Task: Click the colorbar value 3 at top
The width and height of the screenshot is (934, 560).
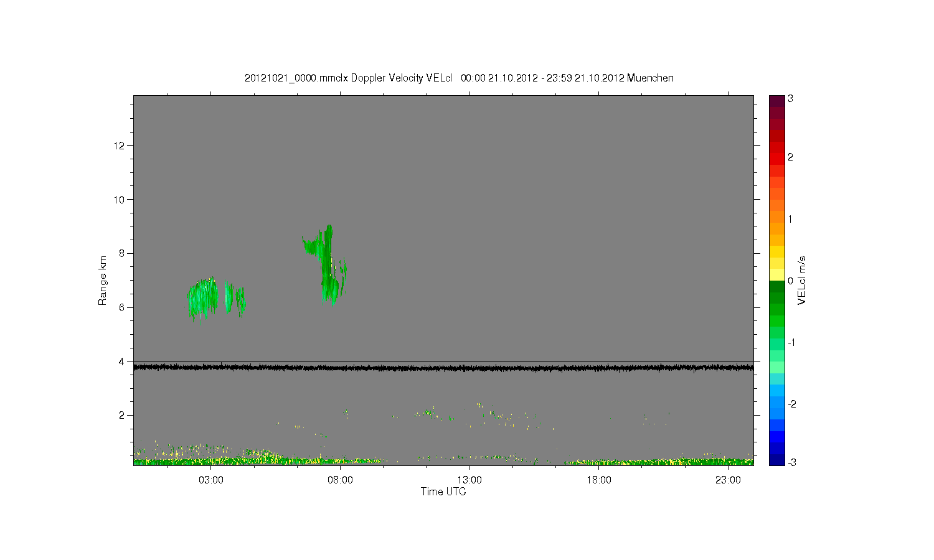Action: pos(790,99)
